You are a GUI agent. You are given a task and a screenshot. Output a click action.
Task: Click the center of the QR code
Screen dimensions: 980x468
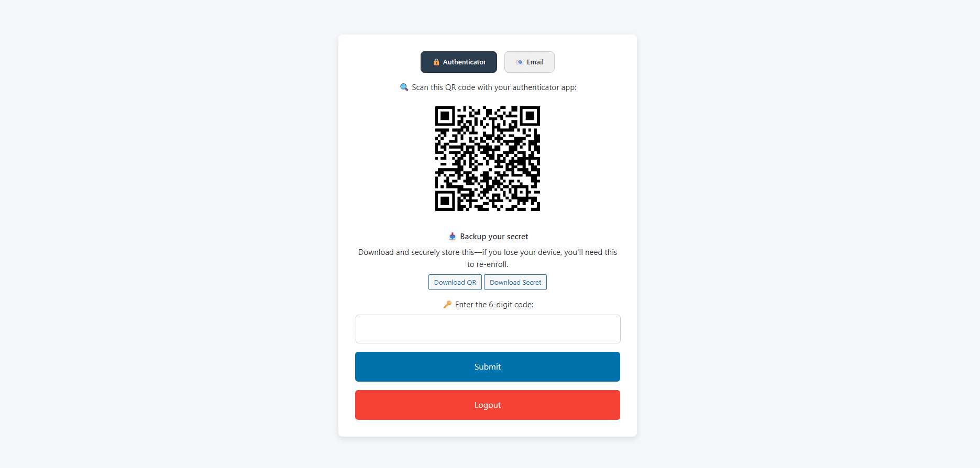pyautogui.click(x=488, y=159)
